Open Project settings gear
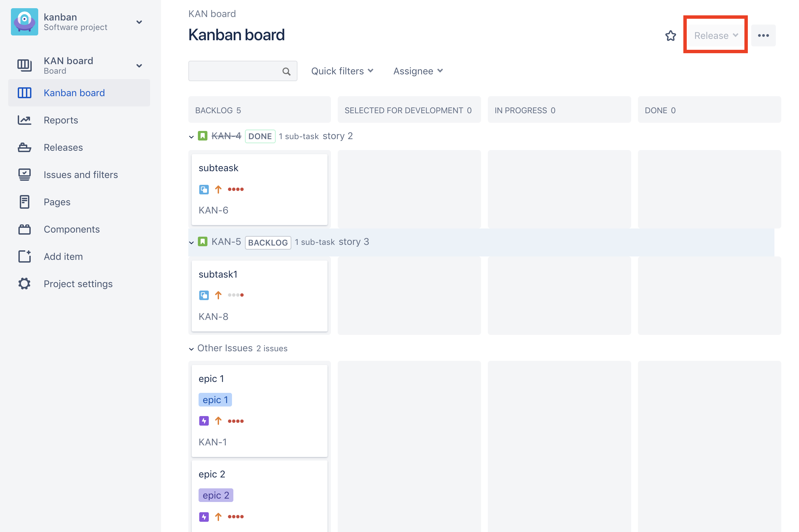This screenshot has width=799, height=532. pyautogui.click(x=25, y=283)
